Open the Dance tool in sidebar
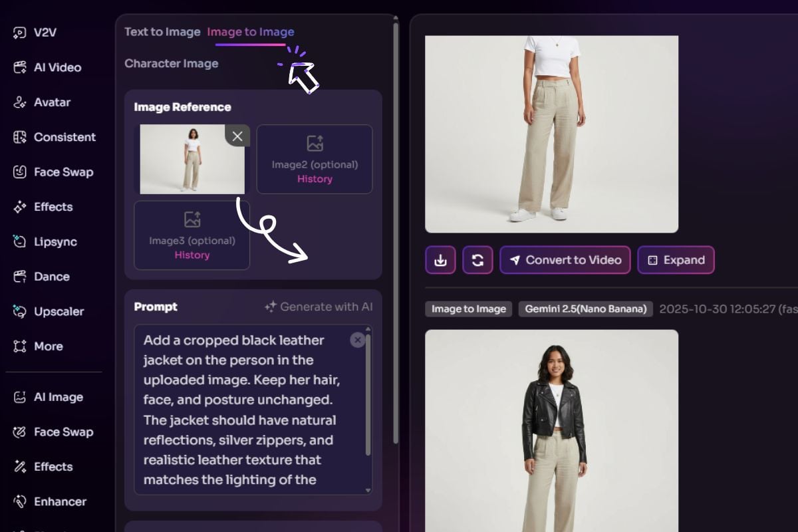 42,277
